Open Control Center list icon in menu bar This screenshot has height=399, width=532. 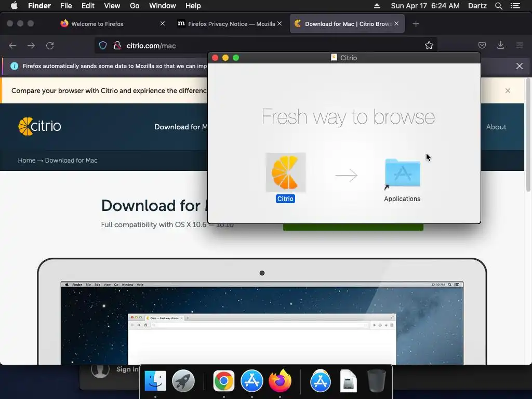point(515,6)
